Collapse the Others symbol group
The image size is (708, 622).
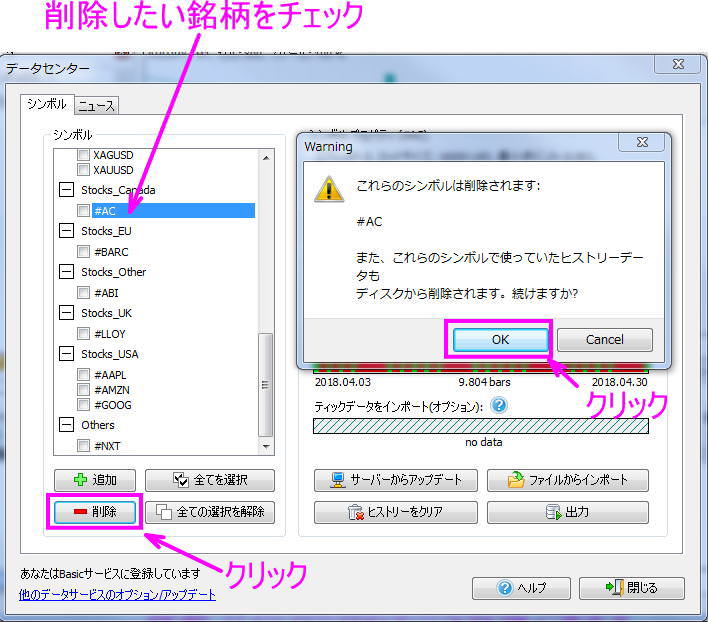pos(67,425)
